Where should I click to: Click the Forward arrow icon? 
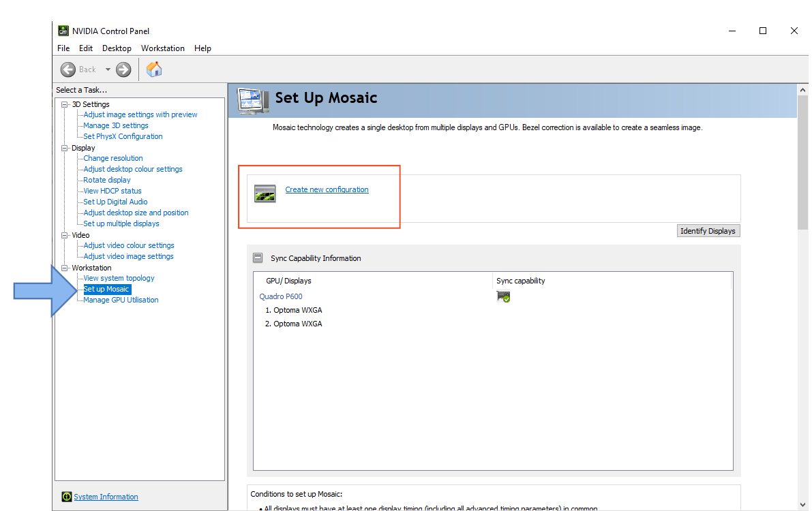tap(123, 69)
